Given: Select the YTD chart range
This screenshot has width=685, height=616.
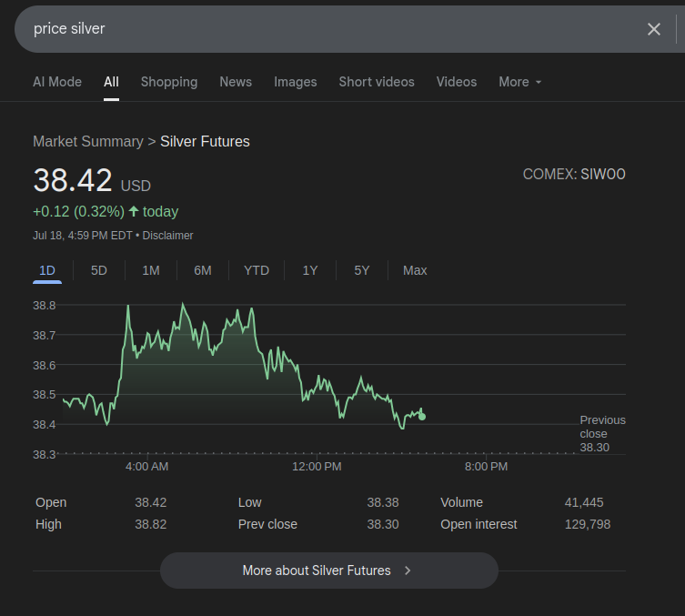Looking at the screenshot, I should click(x=257, y=270).
